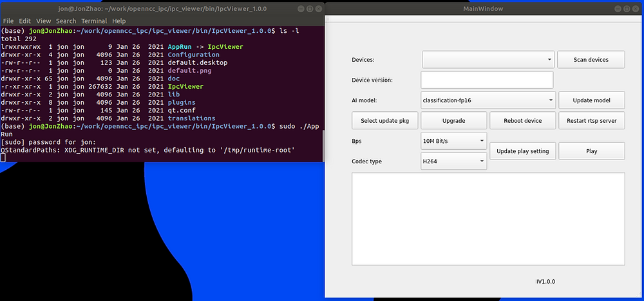Click the Play button
Viewport: 644px width, 301px height.
pos(591,151)
